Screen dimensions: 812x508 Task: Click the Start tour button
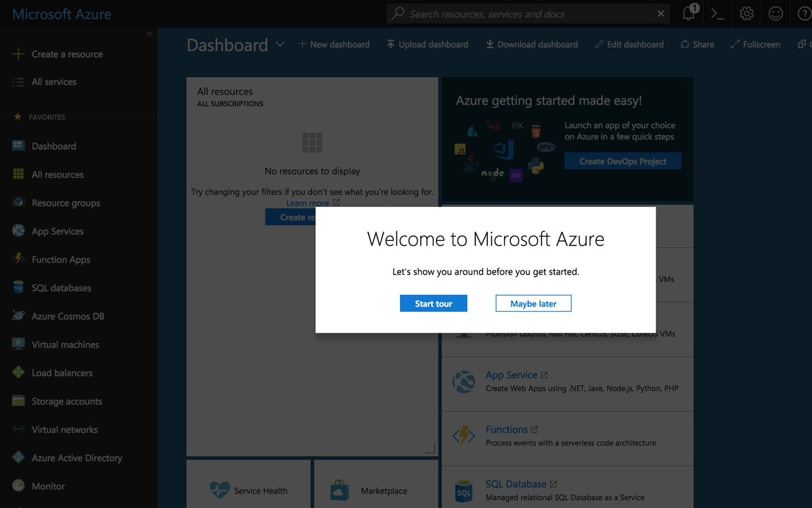[x=434, y=304]
